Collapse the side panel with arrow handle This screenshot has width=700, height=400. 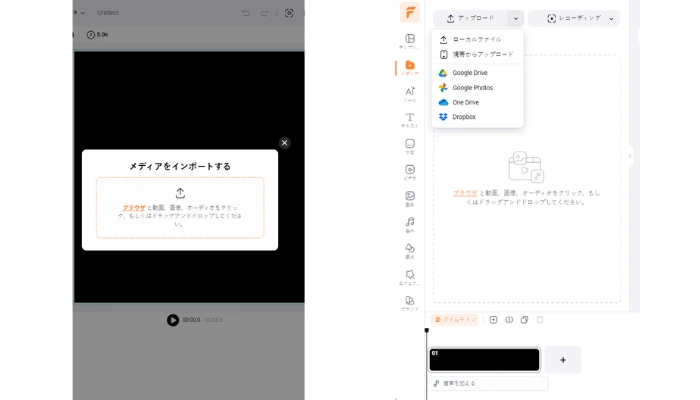pos(630,156)
